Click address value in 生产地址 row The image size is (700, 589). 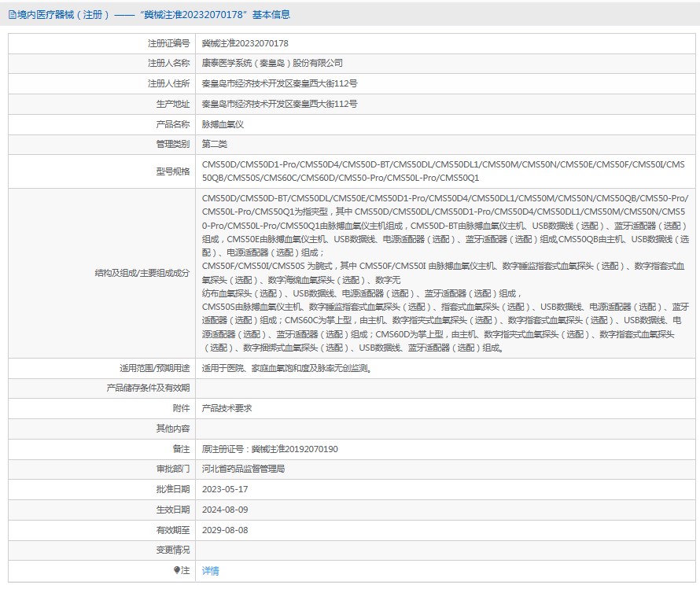coord(279,104)
